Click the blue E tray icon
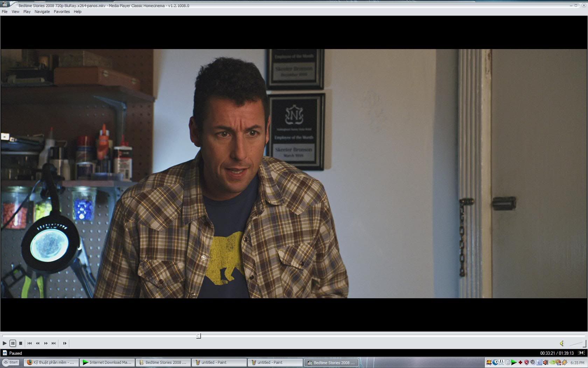588x368 pixels. tap(539, 362)
